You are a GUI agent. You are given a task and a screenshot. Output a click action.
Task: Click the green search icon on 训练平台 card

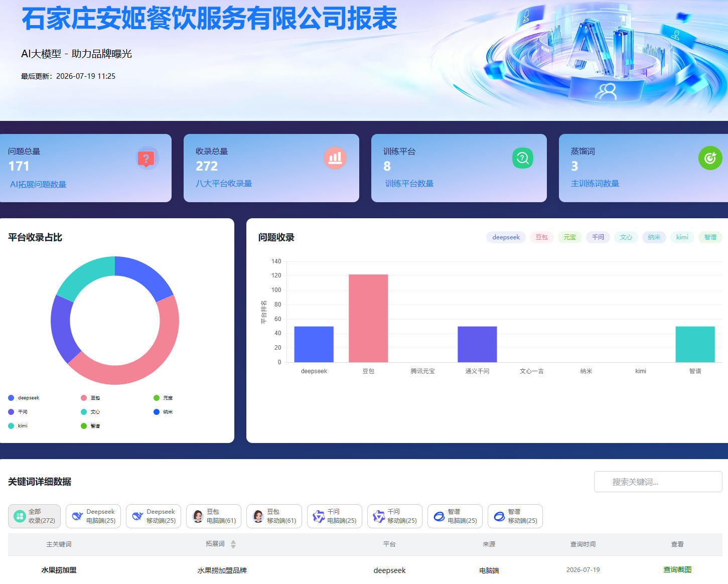point(523,158)
